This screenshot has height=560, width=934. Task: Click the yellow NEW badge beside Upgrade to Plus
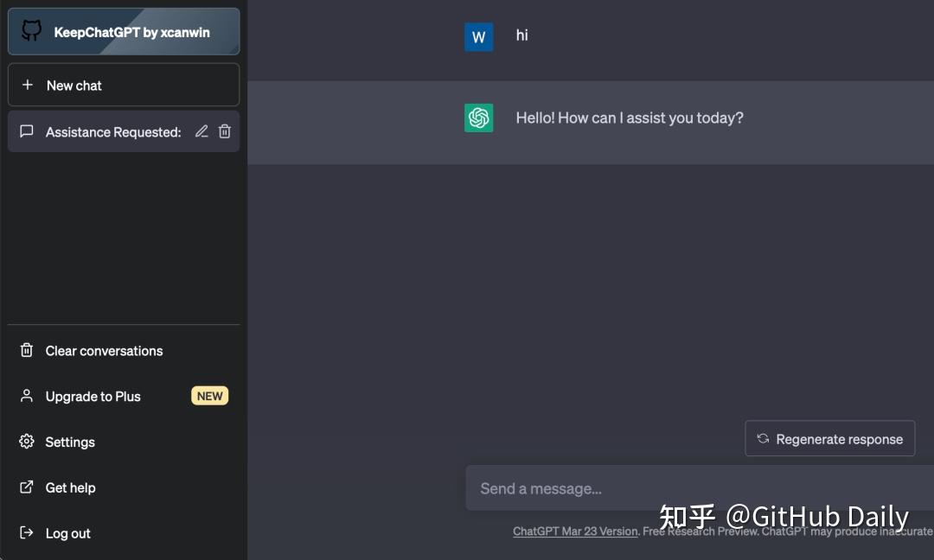pos(209,396)
